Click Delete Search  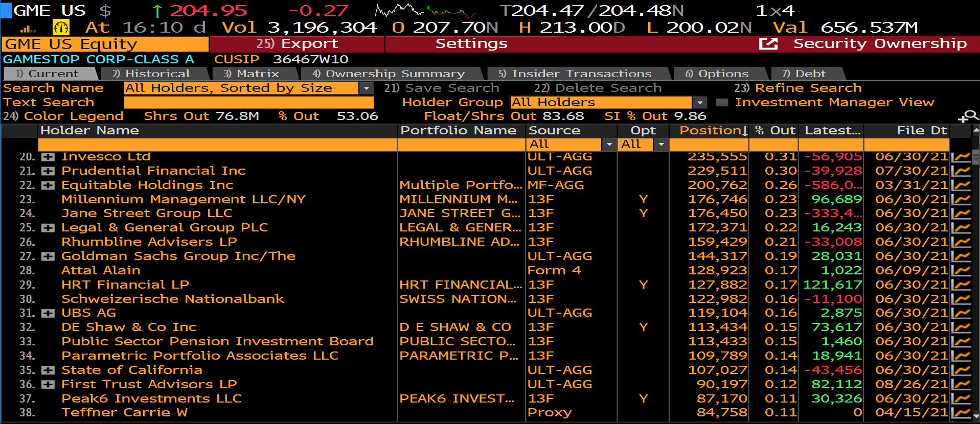(598, 88)
